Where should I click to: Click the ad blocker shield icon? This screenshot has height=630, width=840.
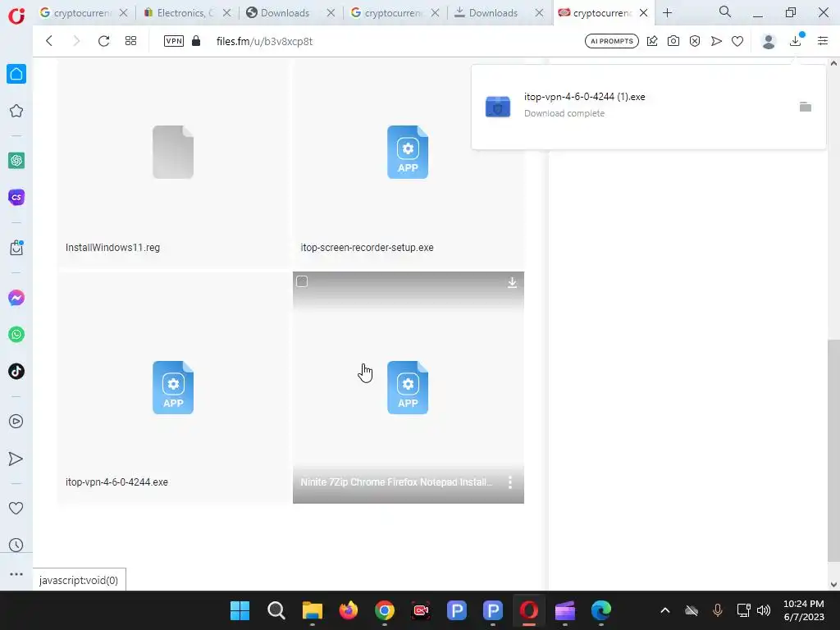coord(695,41)
